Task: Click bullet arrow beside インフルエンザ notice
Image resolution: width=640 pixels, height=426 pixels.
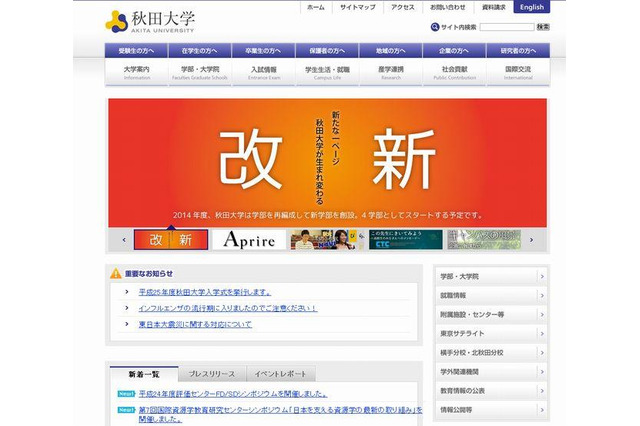Action: (127, 308)
